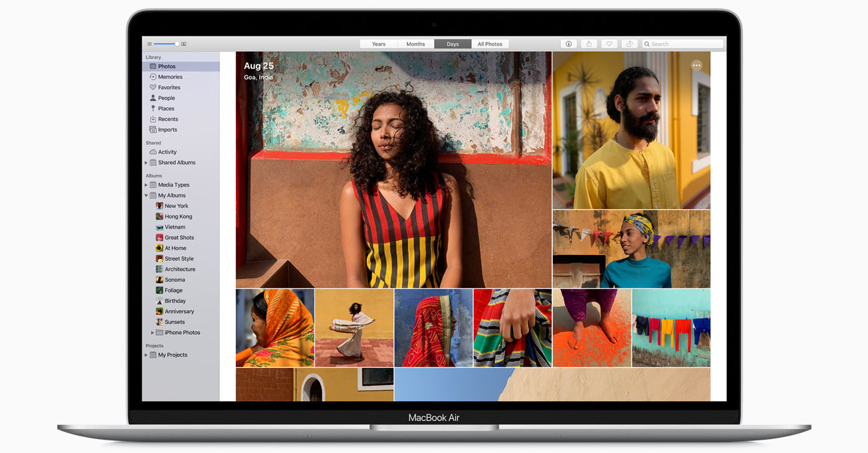This screenshot has height=453, width=868.
Task: Select People in the Library sidebar
Action: point(166,98)
